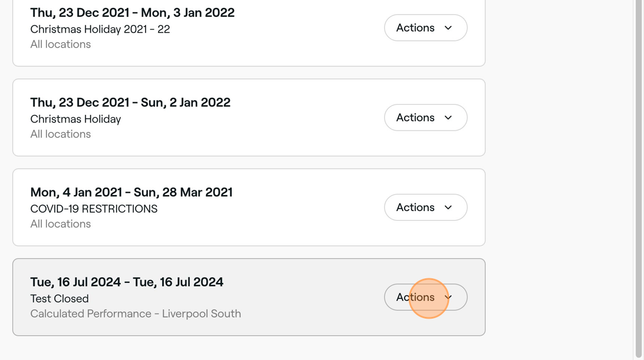
Task: Click All locations under Christmas Holiday 2021 - 22
Action: click(60, 44)
